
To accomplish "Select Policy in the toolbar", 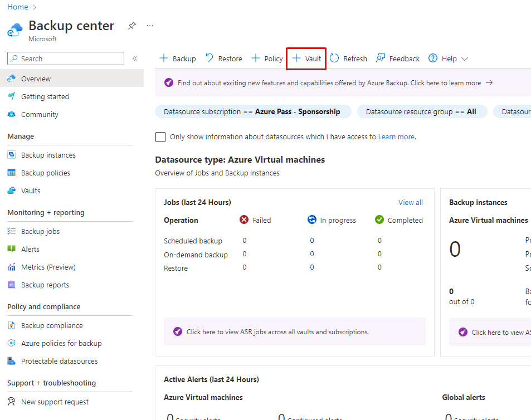I will 267,58.
